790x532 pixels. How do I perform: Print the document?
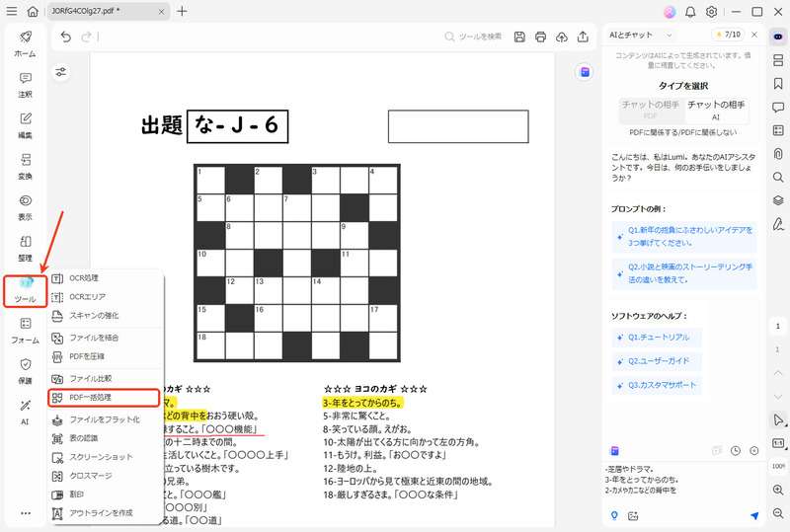coord(540,37)
